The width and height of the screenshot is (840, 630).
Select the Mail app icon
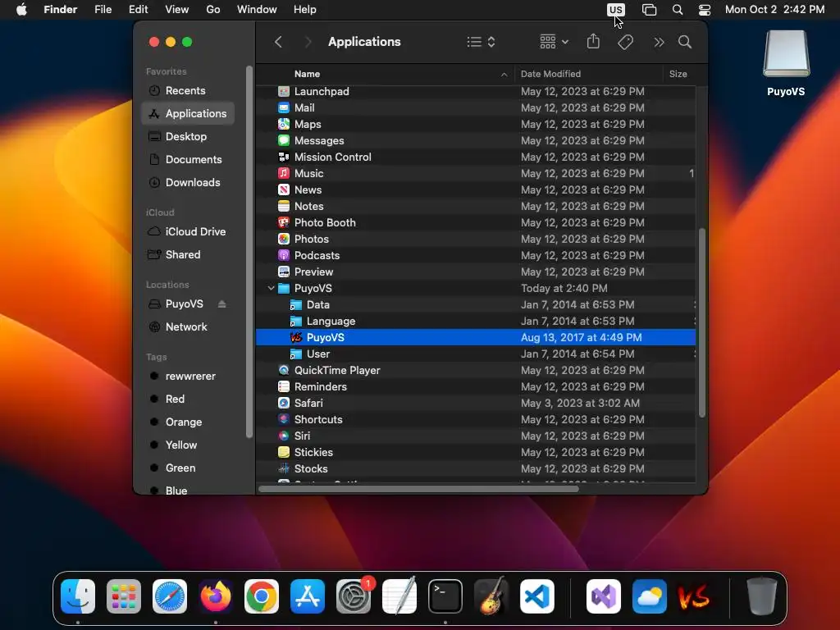(x=284, y=107)
